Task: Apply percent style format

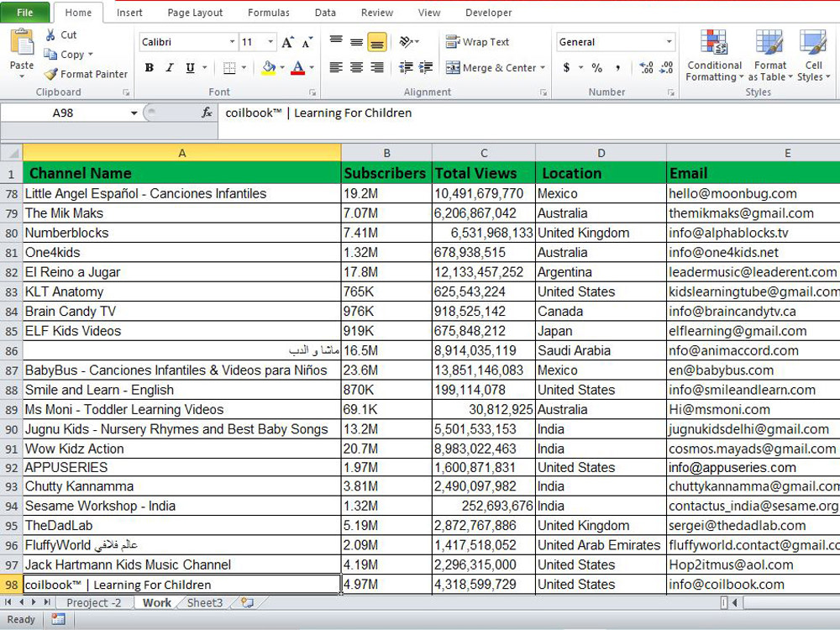Action: click(x=596, y=67)
